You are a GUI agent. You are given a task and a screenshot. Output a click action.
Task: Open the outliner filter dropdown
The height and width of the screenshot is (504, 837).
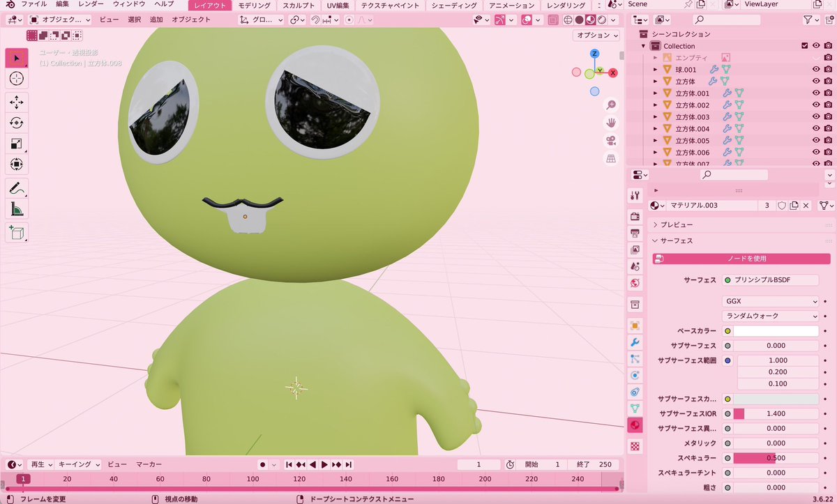tap(811, 20)
